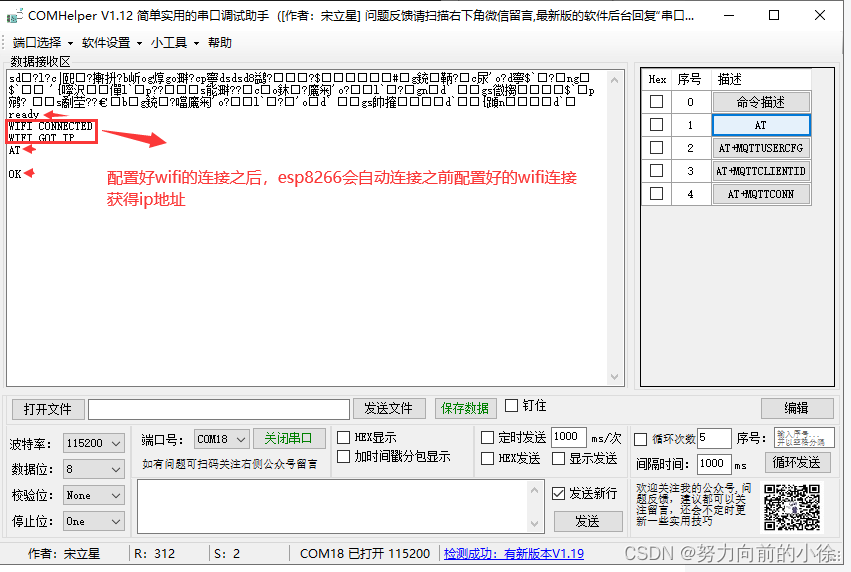This screenshot has height=572, width=851.
Task: Check the Hex box for row 4
Action: 656,194
